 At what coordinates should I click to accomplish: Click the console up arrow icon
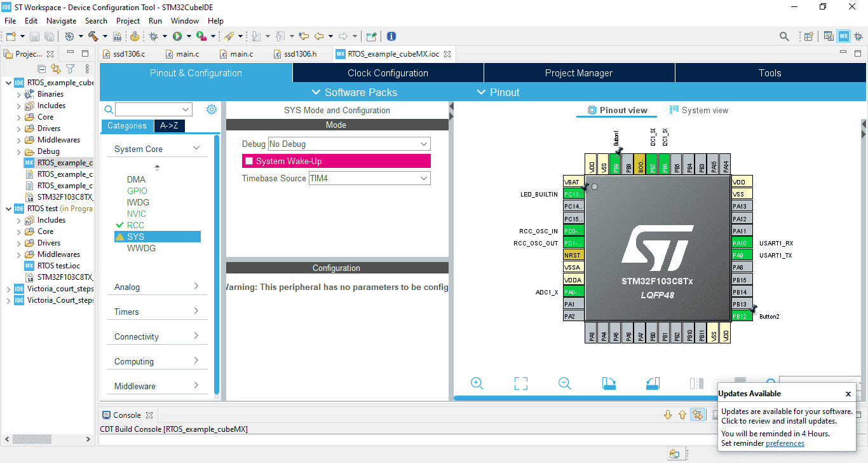pyautogui.click(x=682, y=415)
